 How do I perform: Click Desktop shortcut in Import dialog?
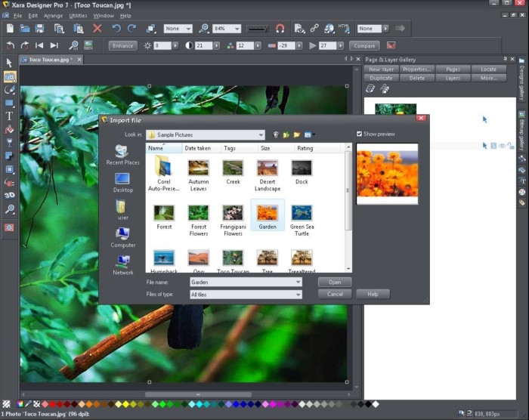point(122,183)
